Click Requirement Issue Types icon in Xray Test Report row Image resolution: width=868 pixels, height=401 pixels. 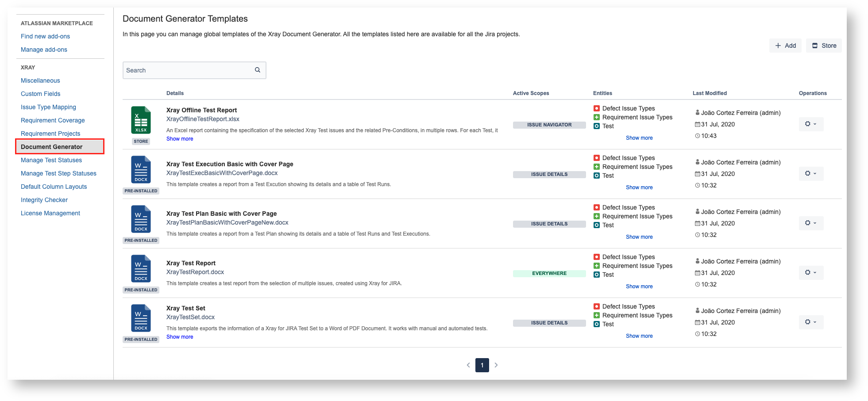(597, 266)
